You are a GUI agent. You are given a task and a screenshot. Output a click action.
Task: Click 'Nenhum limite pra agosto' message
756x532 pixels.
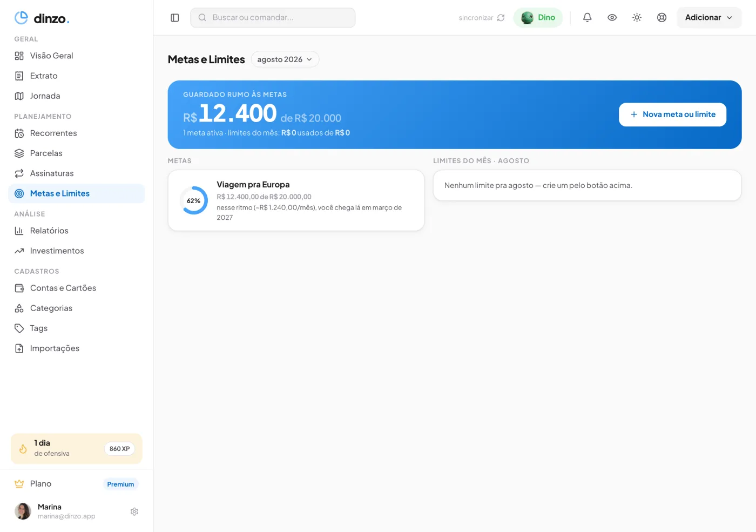point(538,185)
